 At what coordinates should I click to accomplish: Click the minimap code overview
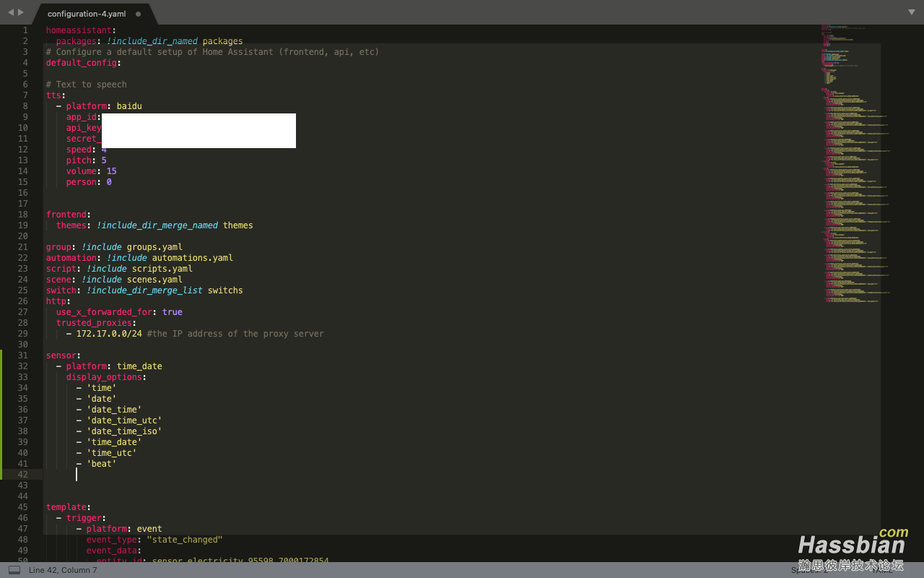(855, 163)
